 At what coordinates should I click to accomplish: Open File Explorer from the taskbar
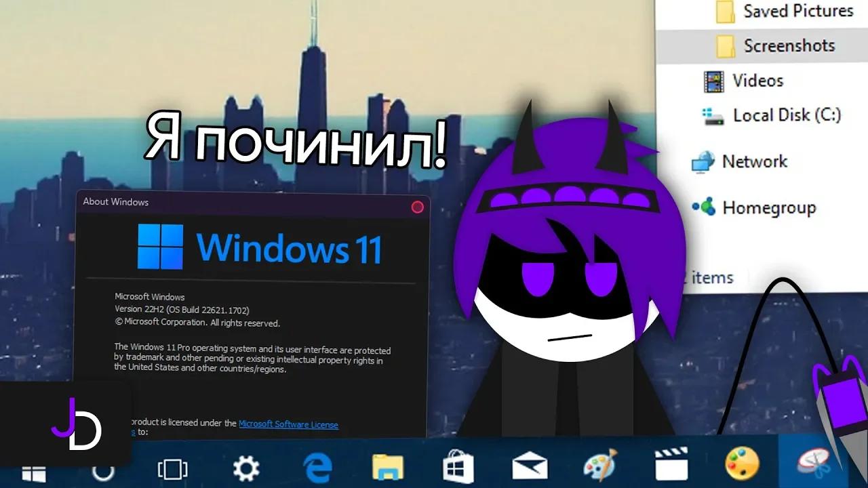387,466
